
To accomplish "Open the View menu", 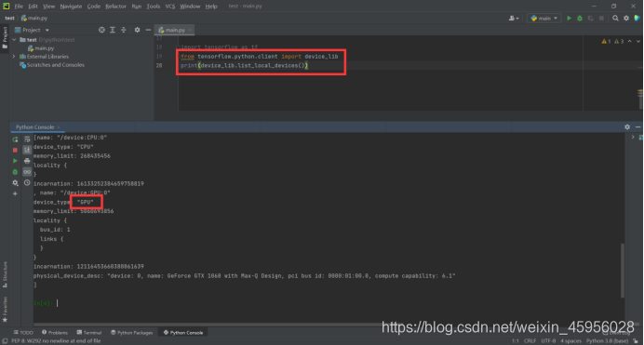I will (x=49, y=7).
